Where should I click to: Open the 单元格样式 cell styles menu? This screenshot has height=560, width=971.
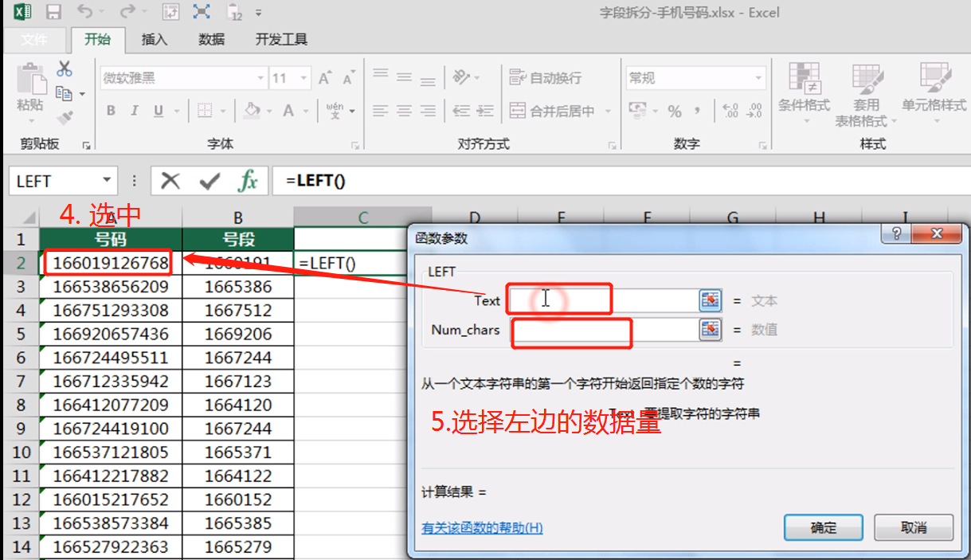tap(934, 95)
